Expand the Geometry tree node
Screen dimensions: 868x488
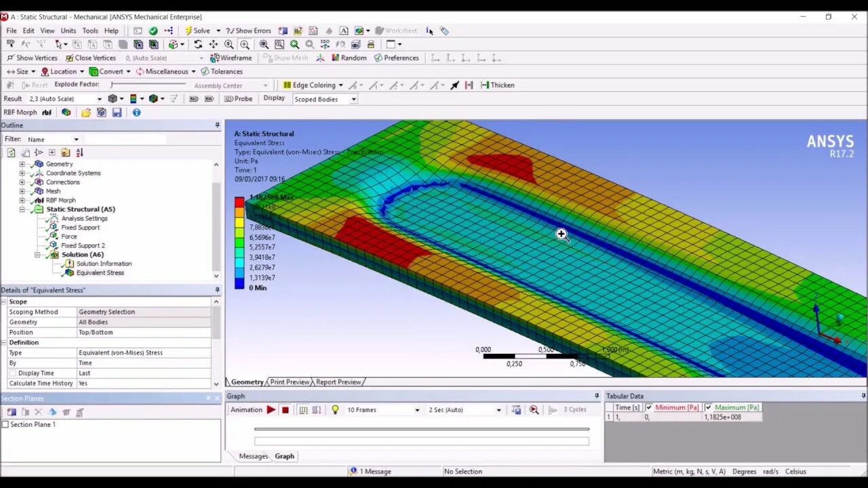click(22, 164)
